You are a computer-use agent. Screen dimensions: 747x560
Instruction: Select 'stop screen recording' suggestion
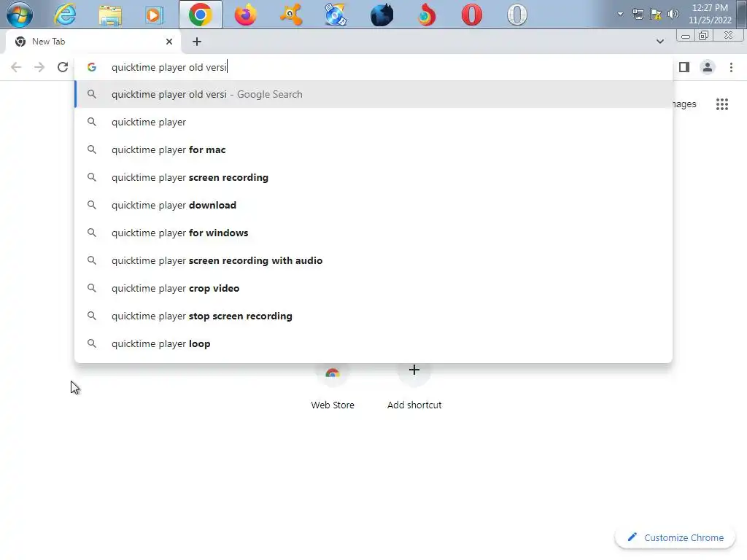[373, 316]
